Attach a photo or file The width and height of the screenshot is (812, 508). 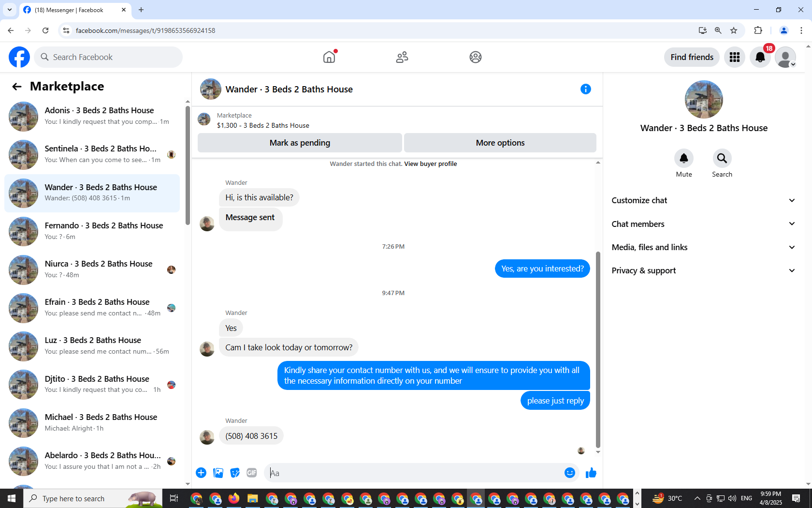[x=218, y=473]
